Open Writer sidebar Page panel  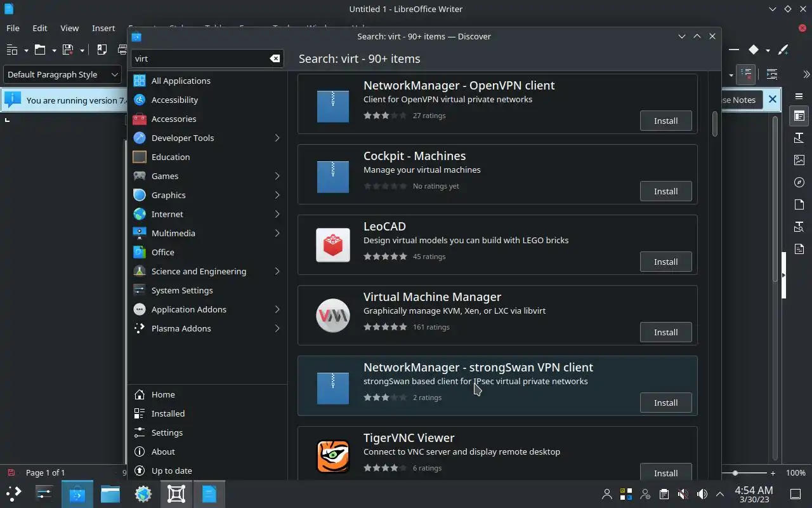point(799,204)
